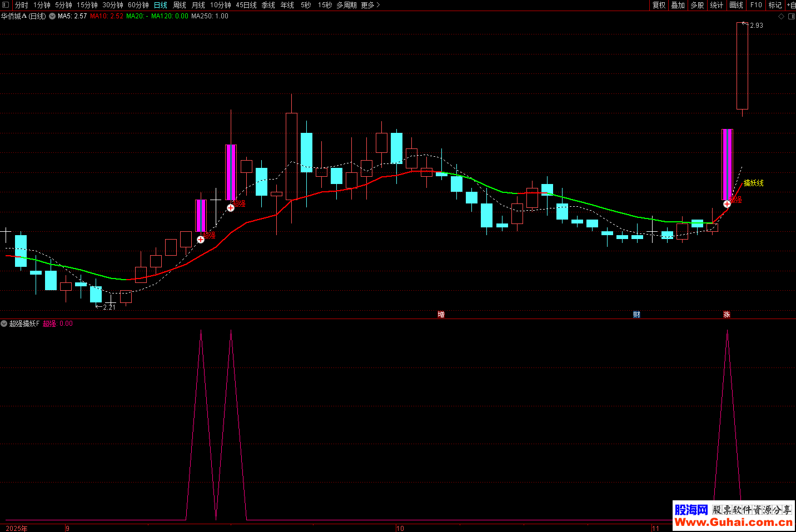Click the first plus-circle signal near September
The height and width of the screenshot is (532, 796).
click(x=201, y=240)
